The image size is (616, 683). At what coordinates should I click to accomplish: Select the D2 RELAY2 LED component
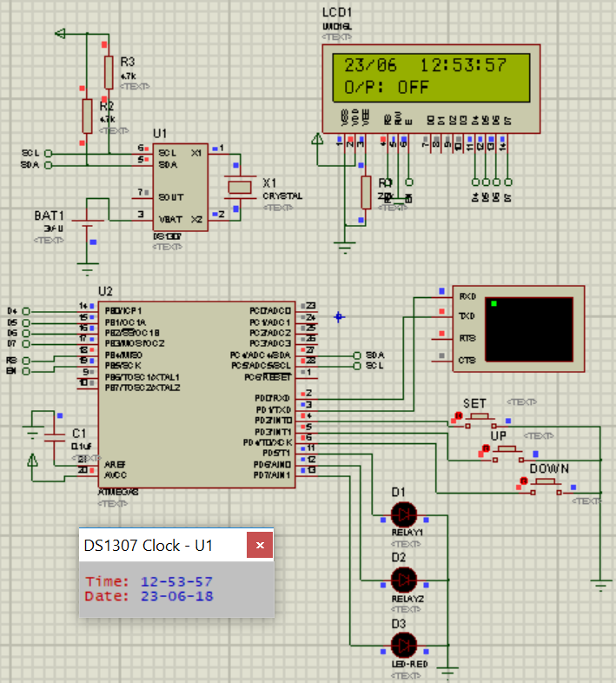pyautogui.click(x=403, y=578)
